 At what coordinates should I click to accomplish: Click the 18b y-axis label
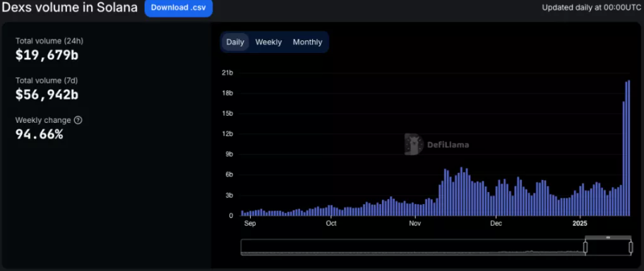(x=227, y=93)
